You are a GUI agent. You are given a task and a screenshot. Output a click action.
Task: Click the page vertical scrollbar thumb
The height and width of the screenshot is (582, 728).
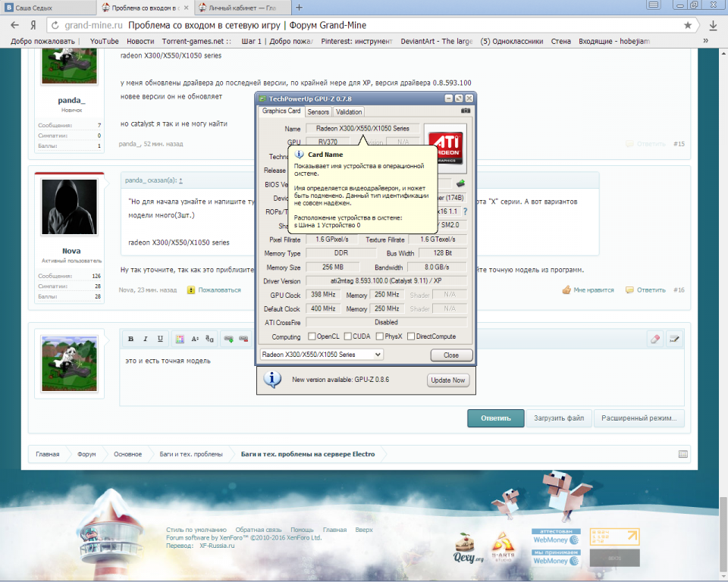pos(723,536)
